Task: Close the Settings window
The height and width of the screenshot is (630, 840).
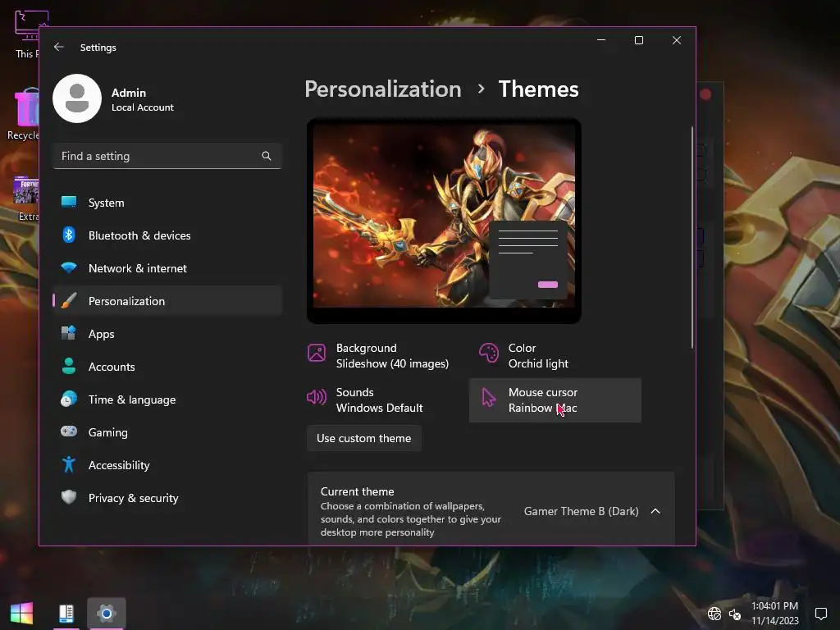Action: (677, 40)
